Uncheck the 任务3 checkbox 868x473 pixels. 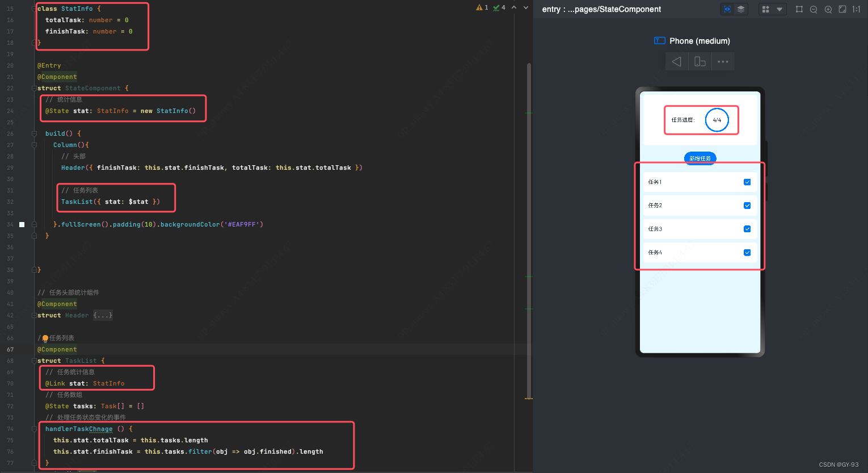point(747,229)
